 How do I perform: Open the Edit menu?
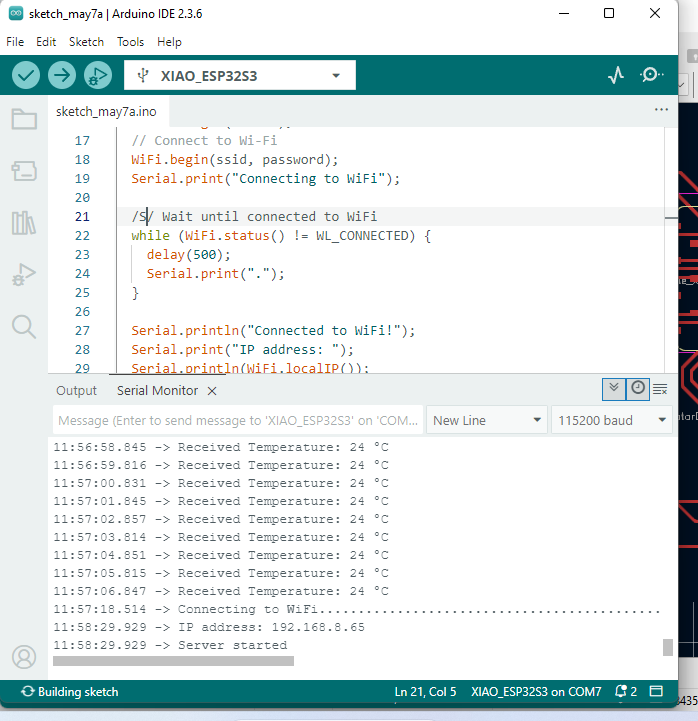coord(46,42)
